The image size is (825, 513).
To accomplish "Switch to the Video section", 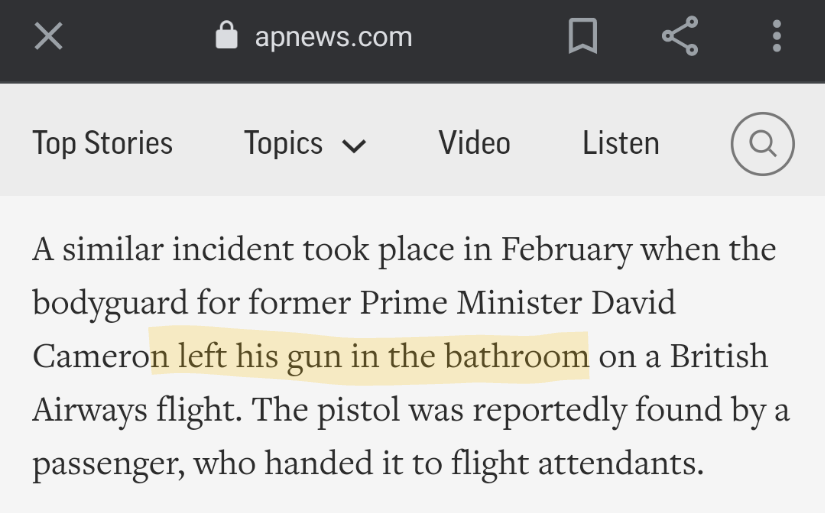I will [474, 143].
